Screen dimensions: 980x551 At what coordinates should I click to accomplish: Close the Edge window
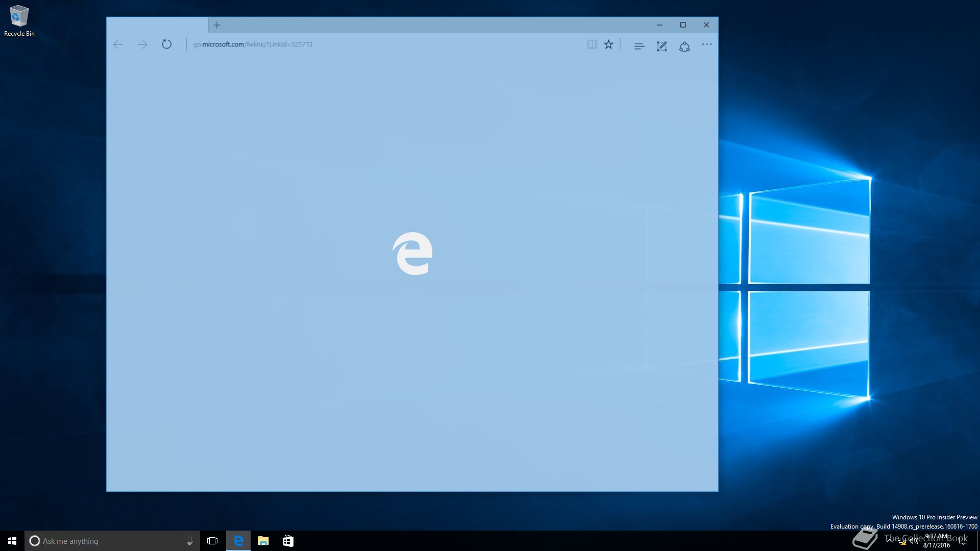[706, 25]
